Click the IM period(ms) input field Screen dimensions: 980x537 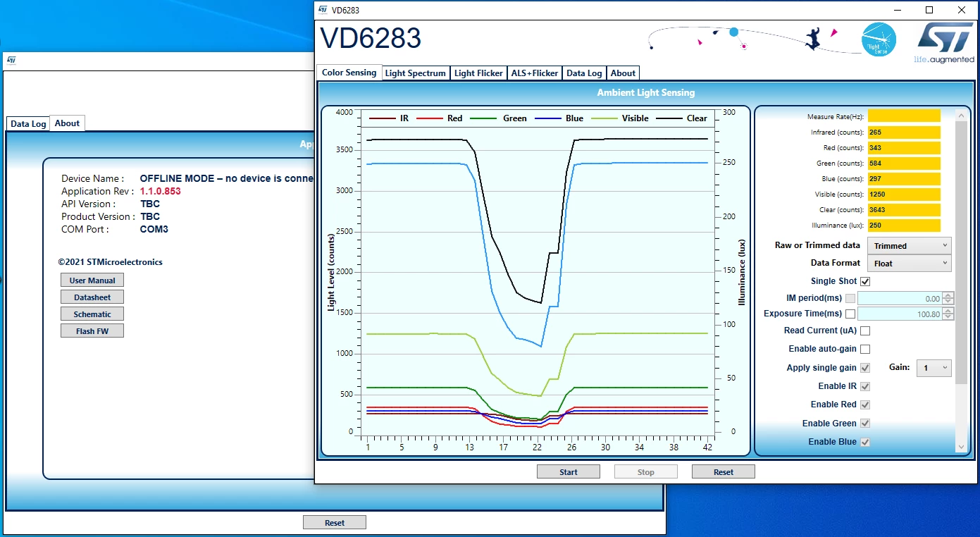click(x=900, y=299)
